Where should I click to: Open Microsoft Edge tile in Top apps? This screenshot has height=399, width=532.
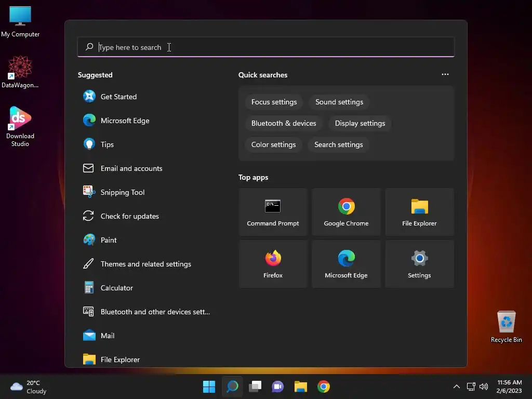point(346,264)
